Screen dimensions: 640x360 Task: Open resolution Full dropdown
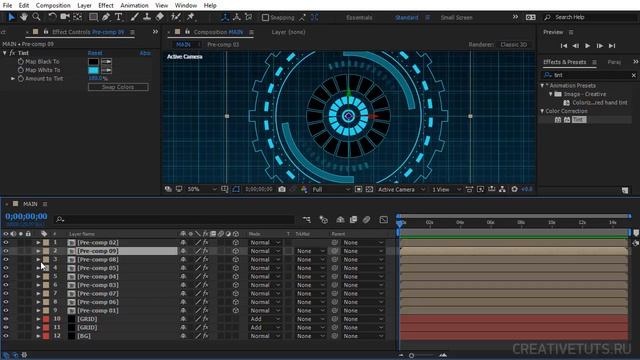[331, 189]
